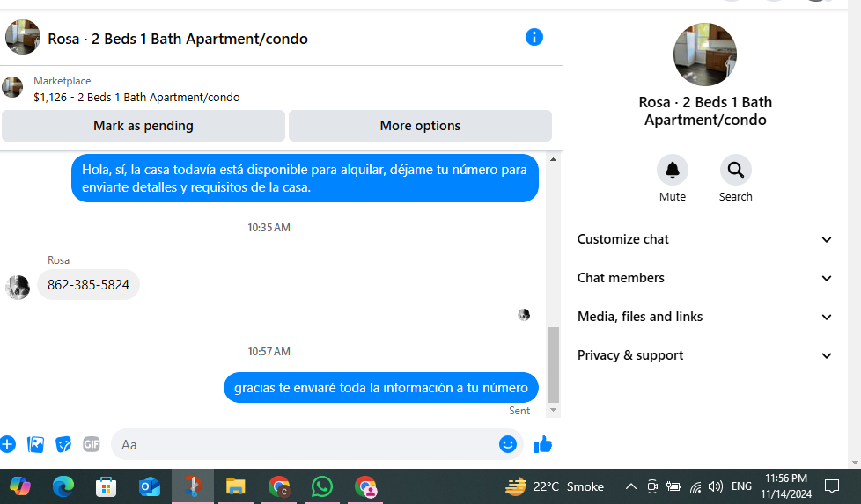This screenshot has width=861, height=504.
Task: Open Rosa's profile picture beside phone number
Action: [x=18, y=287]
